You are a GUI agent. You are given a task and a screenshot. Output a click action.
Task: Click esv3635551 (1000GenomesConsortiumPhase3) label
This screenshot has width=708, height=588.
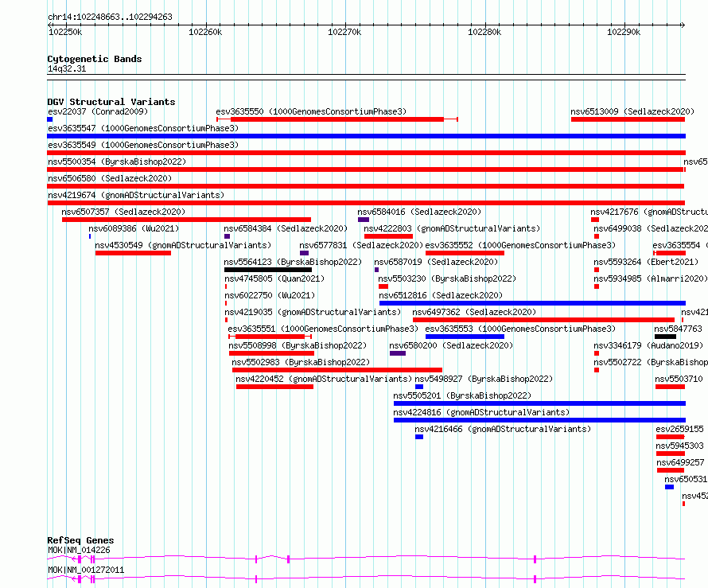tap(323, 329)
